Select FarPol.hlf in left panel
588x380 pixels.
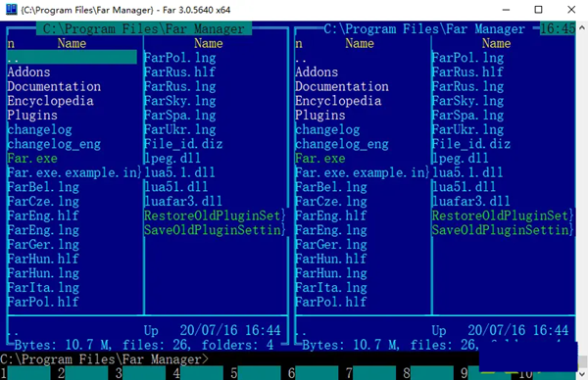pyautogui.click(x=43, y=302)
